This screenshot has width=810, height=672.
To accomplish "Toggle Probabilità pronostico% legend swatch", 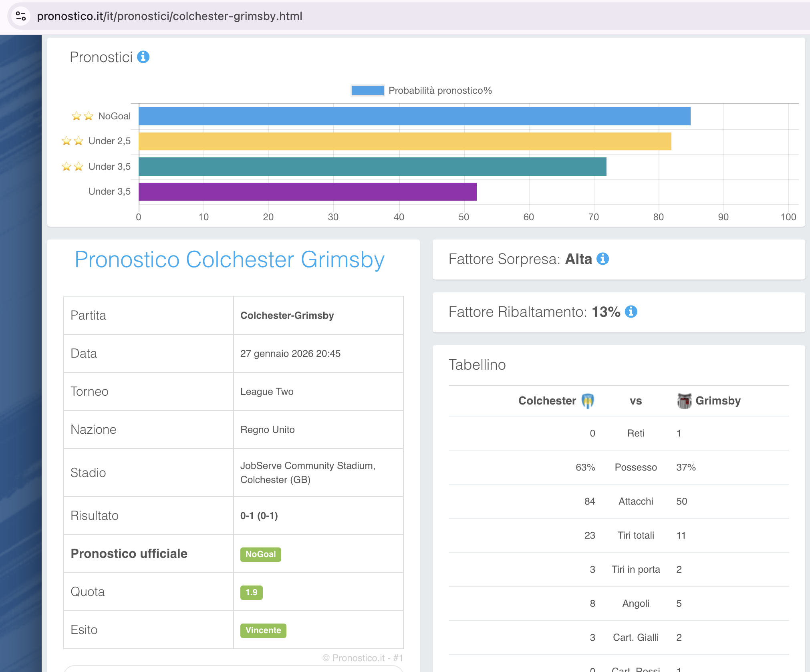I will [x=367, y=91].
